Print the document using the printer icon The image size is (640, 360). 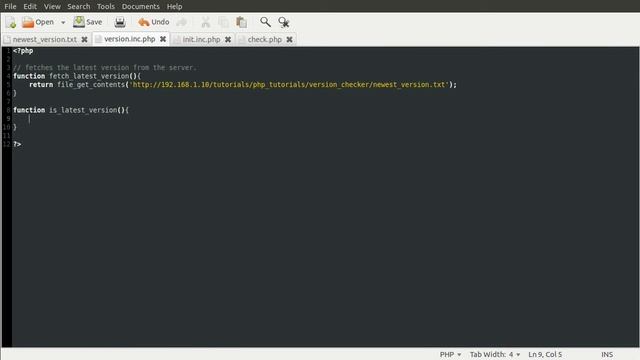(120, 22)
